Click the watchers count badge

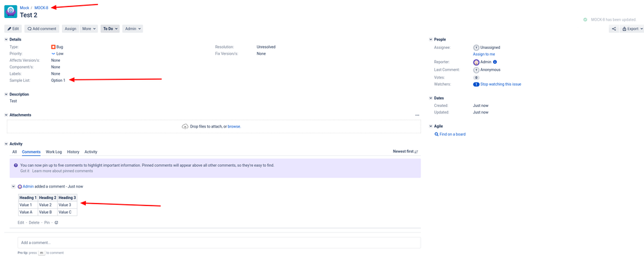[x=476, y=84]
